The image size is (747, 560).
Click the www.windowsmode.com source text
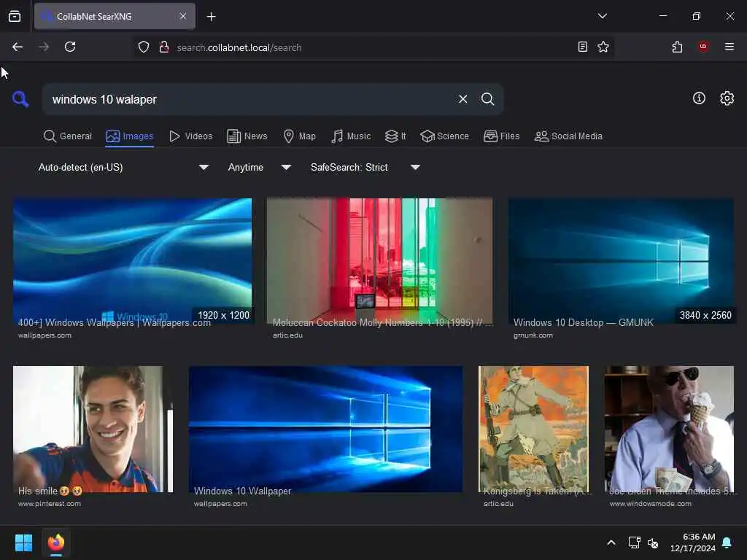[650, 504]
